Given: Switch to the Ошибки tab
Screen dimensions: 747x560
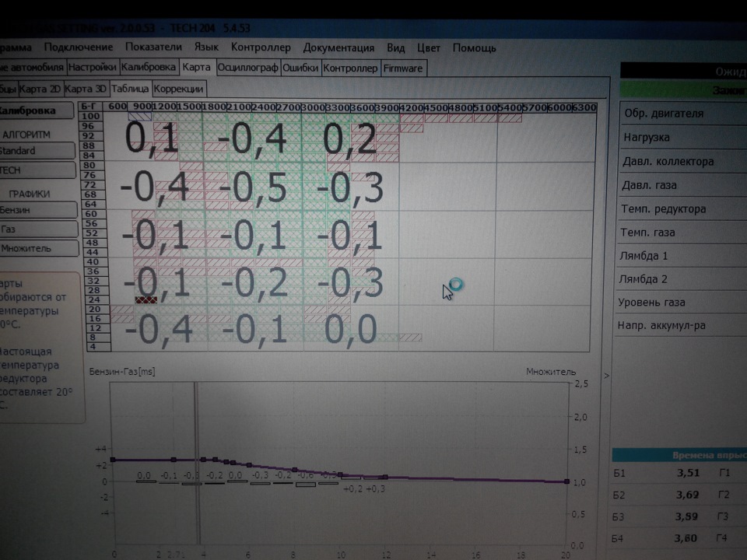Looking at the screenshot, I should (x=300, y=68).
